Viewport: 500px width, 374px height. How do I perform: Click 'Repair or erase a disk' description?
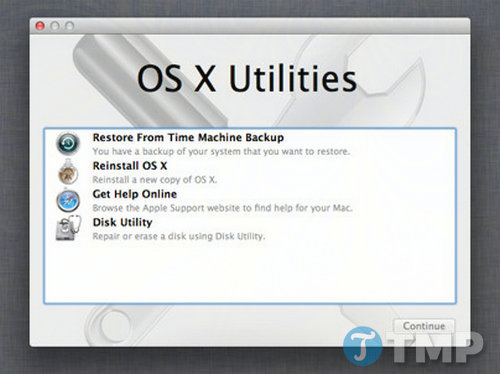click(179, 236)
